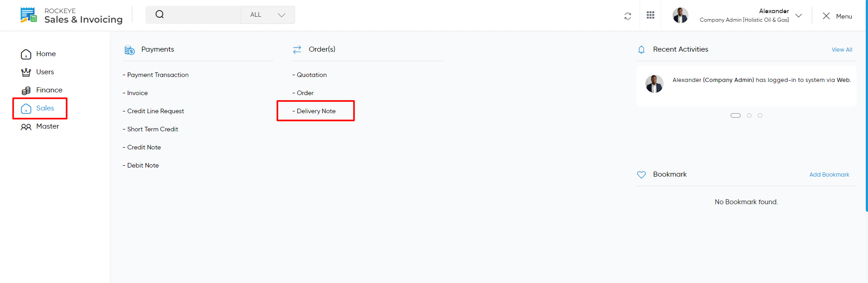868x283 pixels.
Task: Click the Menu label in header
Action: coord(844,16)
